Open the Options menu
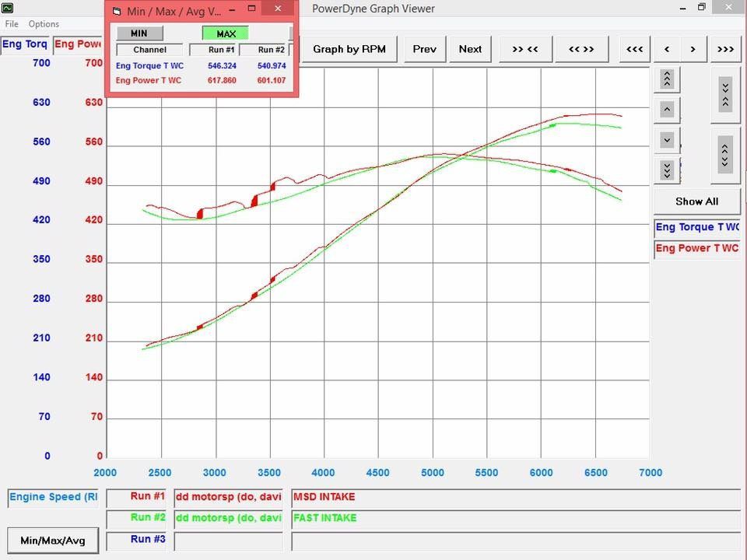 pyautogui.click(x=44, y=24)
